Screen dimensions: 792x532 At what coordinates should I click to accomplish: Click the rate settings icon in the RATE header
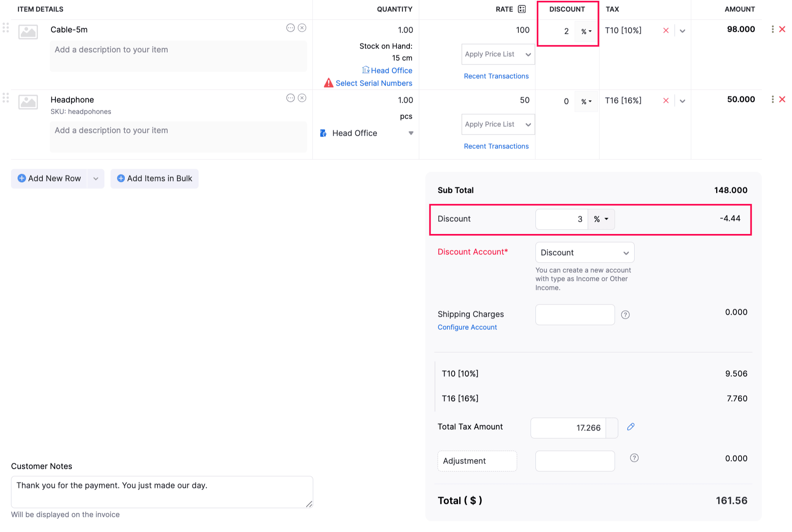pos(522,9)
